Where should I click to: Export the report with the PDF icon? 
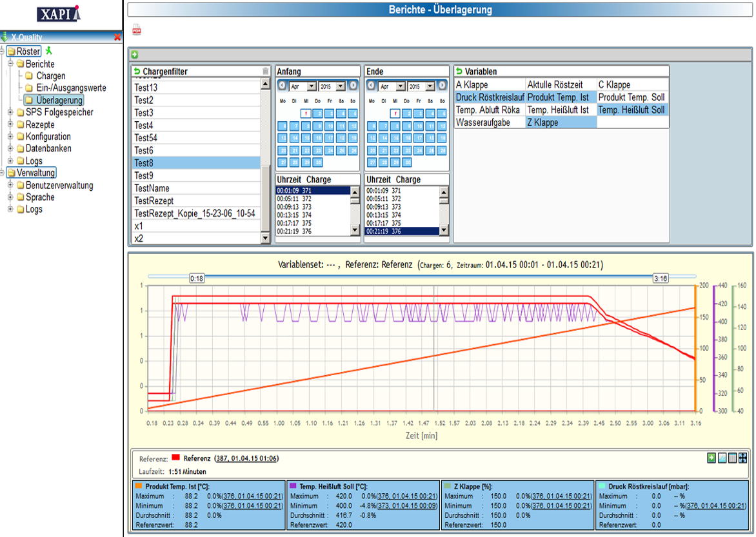(137, 30)
